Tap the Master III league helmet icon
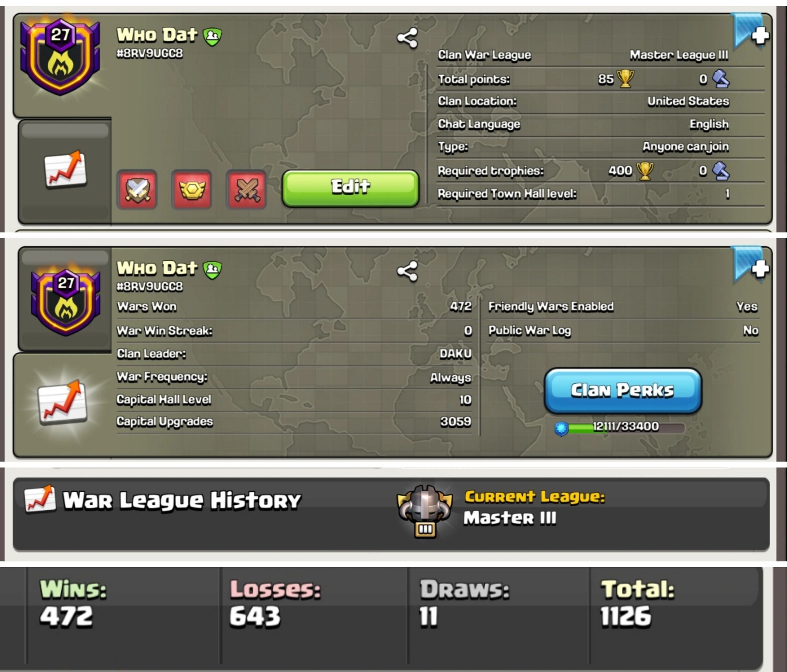This screenshot has width=787, height=672. click(x=424, y=511)
